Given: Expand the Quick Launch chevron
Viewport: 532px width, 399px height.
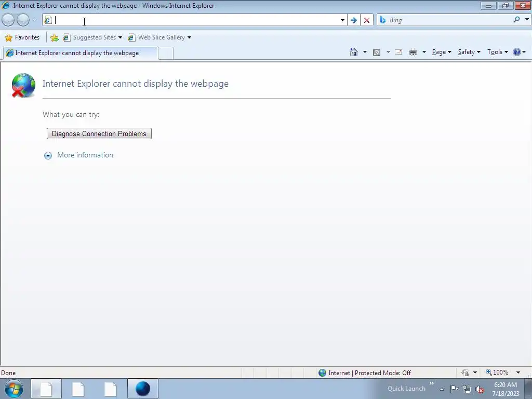Looking at the screenshot, I should [x=432, y=383].
